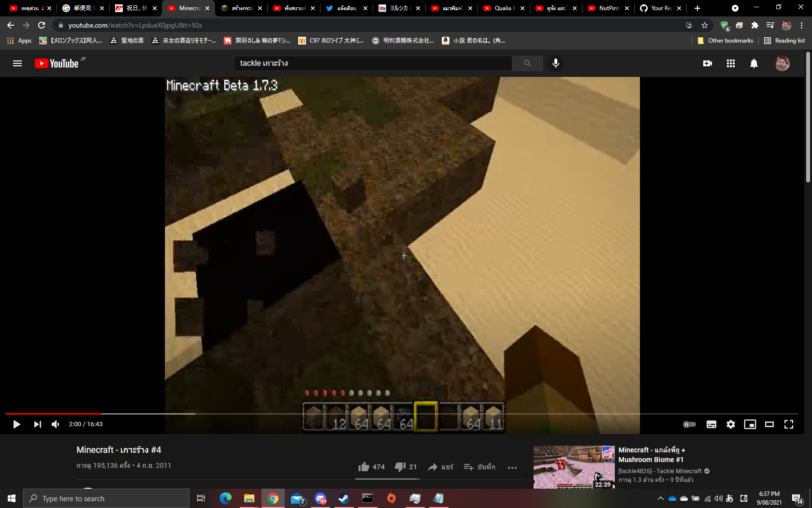The height and width of the screenshot is (508, 812).
Task: Open the player settings gear
Action: pyautogui.click(x=731, y=424)
